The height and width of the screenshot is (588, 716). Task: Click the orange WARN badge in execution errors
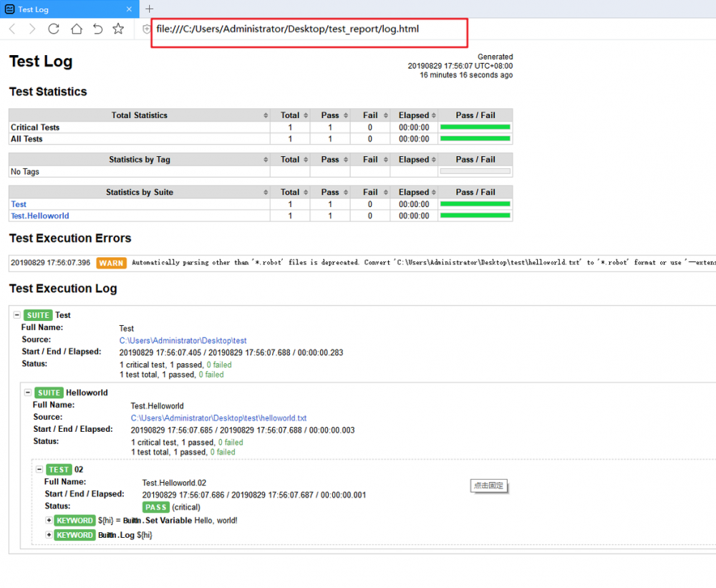111,262
